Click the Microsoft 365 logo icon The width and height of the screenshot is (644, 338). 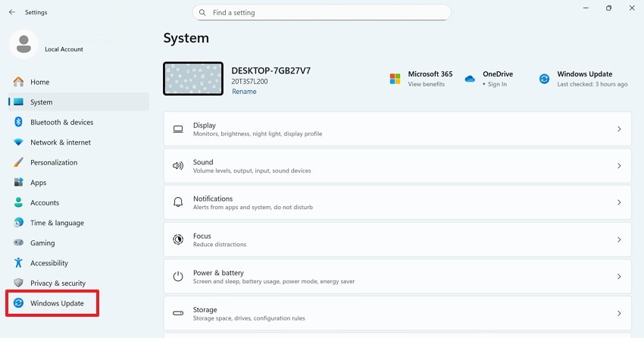click(395, 79)
